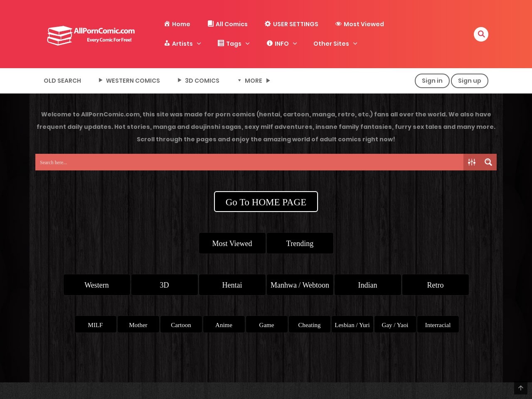Screen dimensions: 532x399
Task: Click the magnifier icon in the search bar
Action: pyautogui.click(x=488, y=162)
